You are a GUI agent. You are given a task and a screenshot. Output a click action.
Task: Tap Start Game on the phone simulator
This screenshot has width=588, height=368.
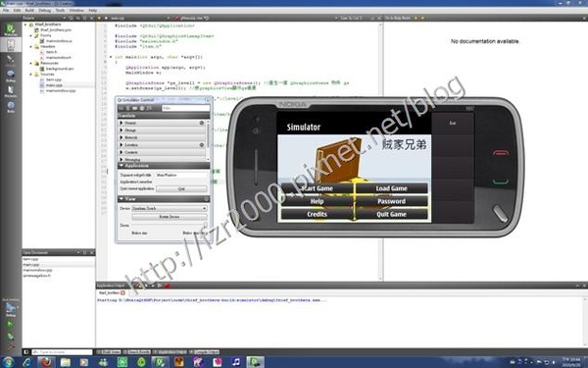pyautogui.click(x=317, y=188)
